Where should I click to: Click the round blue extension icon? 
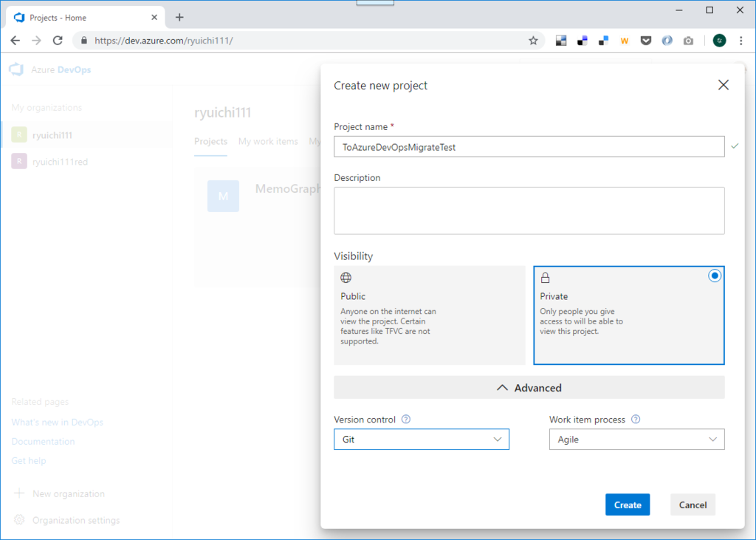coord(667,41)
